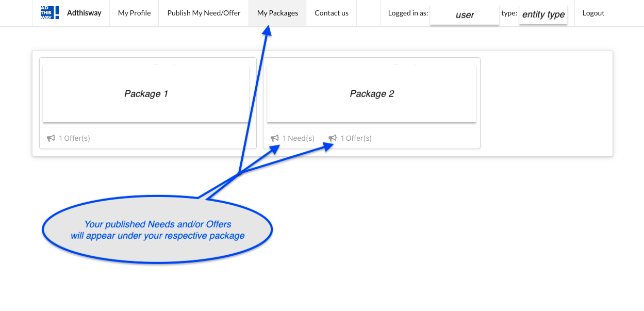The height and width of the screenshot is (311, 644).
Task: Click the logged-in user name field
Action: tap(465, 14)
